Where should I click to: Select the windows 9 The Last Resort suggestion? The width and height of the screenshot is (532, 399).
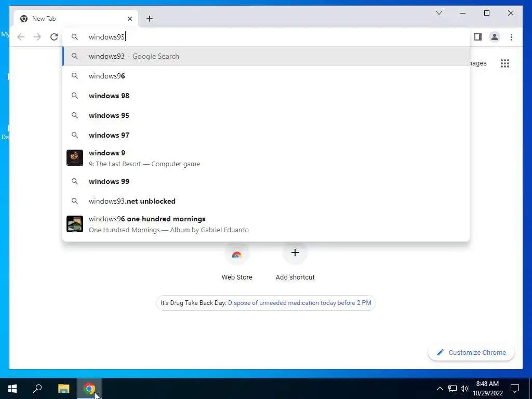point(266,158)
